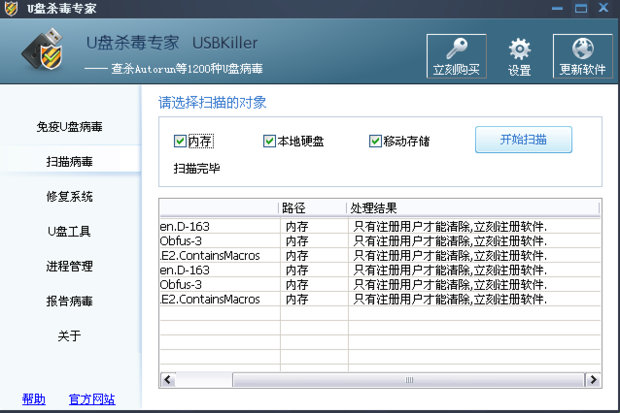
Task: Visit the 官方网站 link
Action: tap(92, 399)
